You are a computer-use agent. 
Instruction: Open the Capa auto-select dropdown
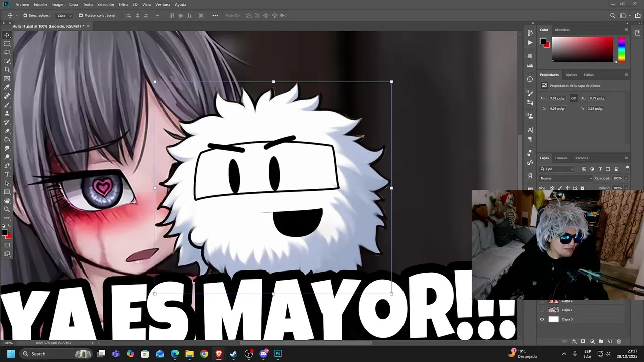(64, 16)
